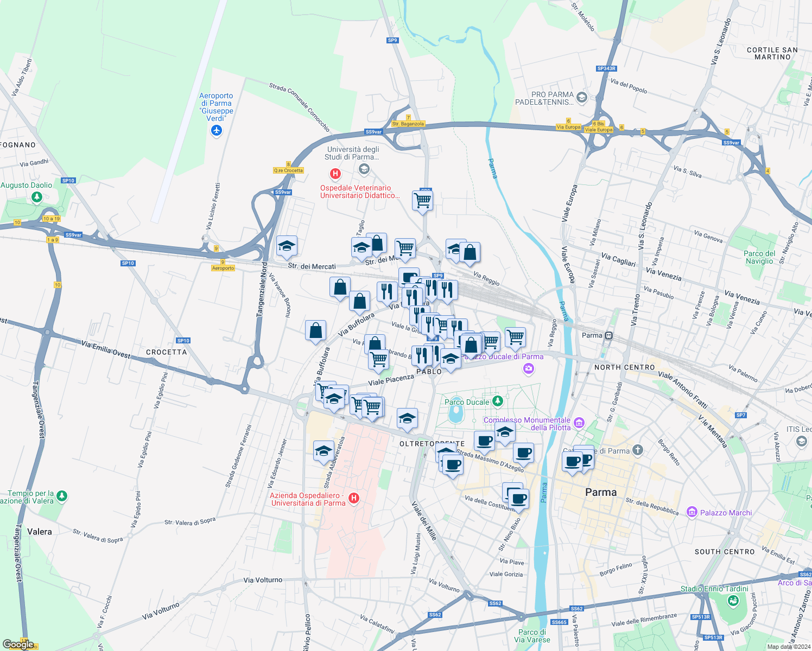Click the CROCETTA neighbourhood label

click(x=167, y=352)
